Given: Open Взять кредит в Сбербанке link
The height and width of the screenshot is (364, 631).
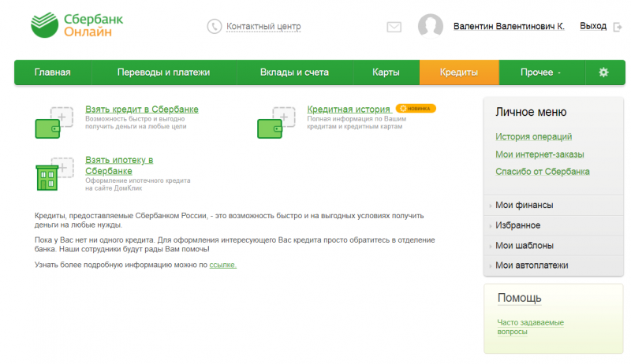Looking at the screenshot, I should click(142, 110).
